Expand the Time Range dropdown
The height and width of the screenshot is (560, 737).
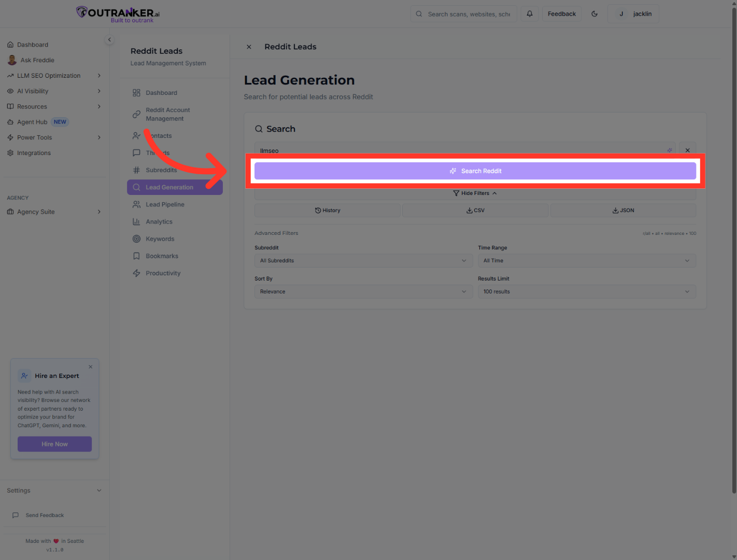pos(586,260)
